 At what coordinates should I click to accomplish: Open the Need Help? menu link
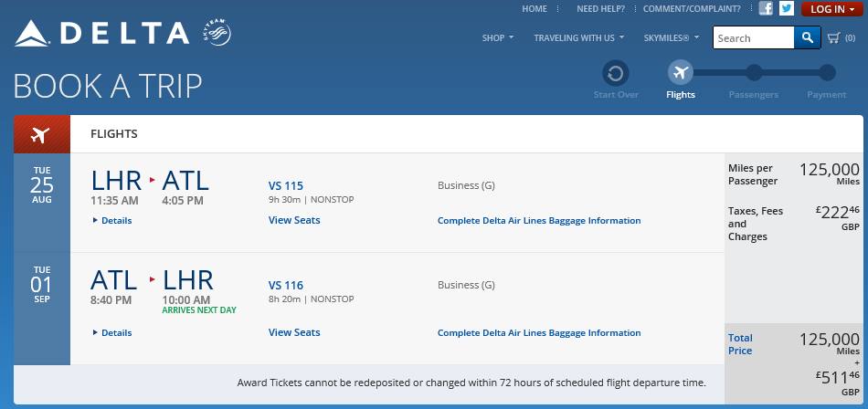point(600,9)
